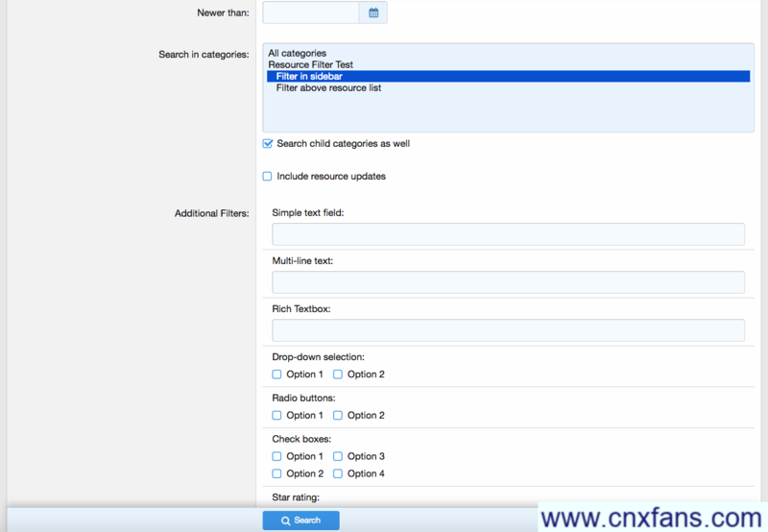
Task: Click the Search button
Action: [300, 520]
